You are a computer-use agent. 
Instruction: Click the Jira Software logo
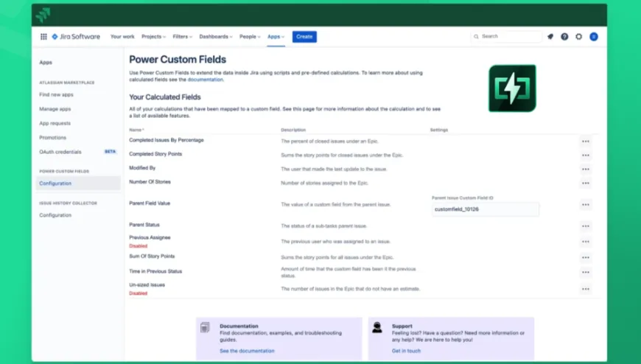[x=76, y=36]
